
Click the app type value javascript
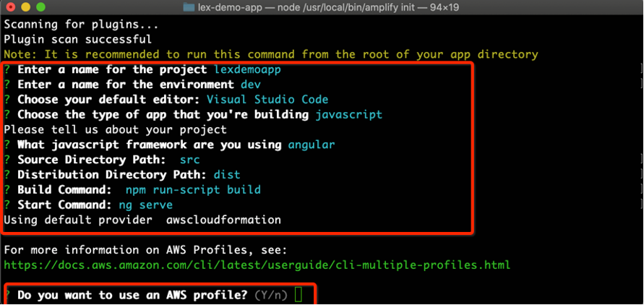click(x=348, y=114)
